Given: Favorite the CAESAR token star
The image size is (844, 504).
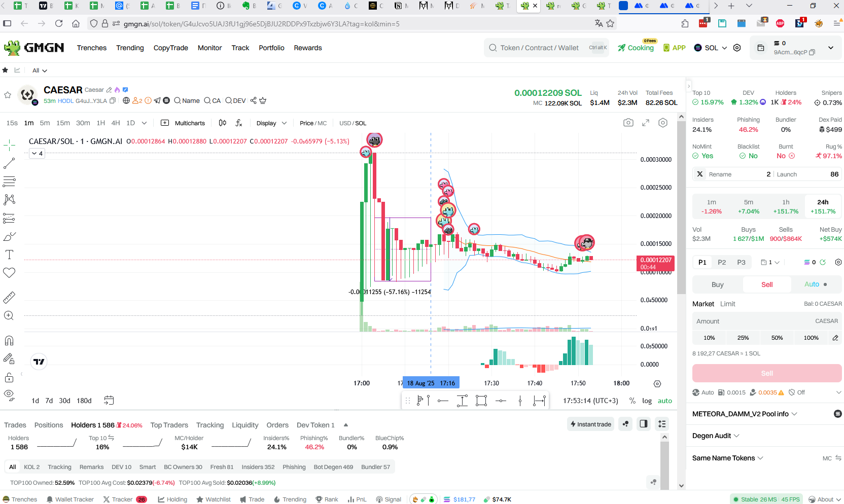Looking at the screenshot, I should (8, 95).
